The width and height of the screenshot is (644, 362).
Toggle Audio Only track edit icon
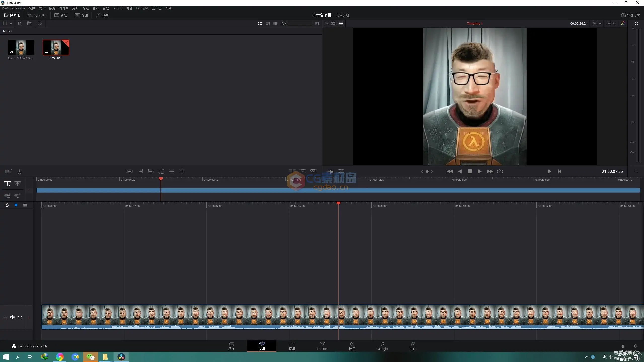(x=17, y=195)
